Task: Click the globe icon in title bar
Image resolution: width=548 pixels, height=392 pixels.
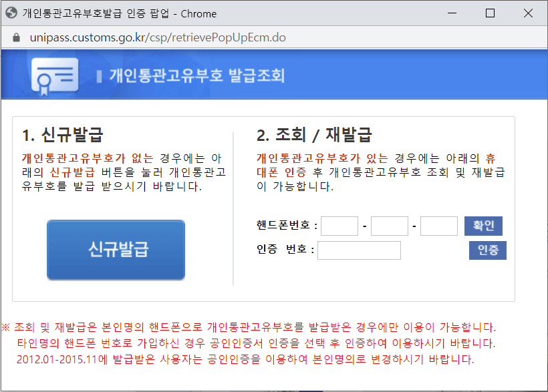Action: click(x=11, y=13)
